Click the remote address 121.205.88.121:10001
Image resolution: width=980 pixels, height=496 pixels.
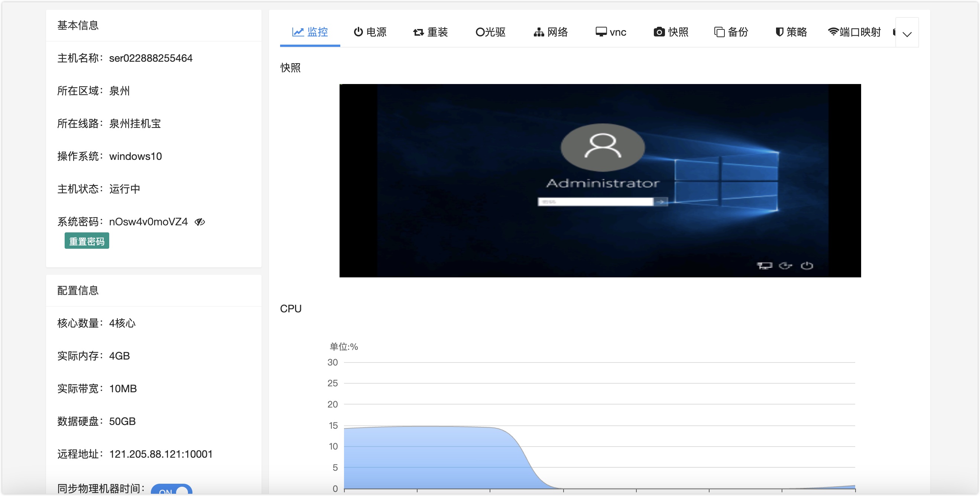click(x=160, y=454)
